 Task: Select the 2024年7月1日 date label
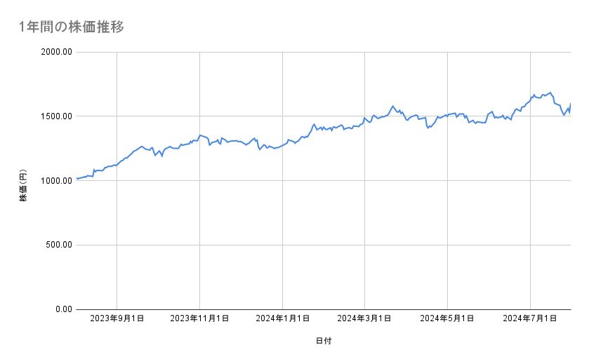pos(531,318)
